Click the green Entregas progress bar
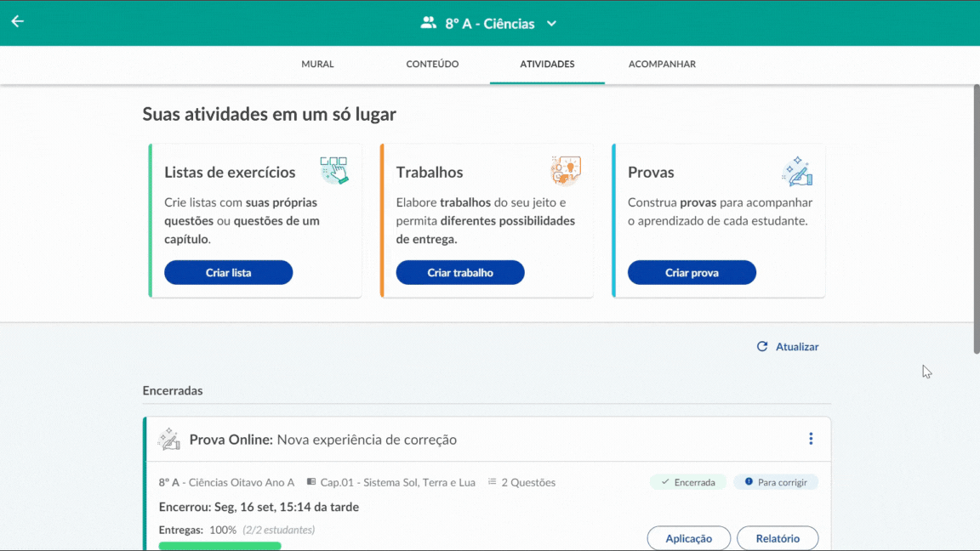 tap(219, 547)
